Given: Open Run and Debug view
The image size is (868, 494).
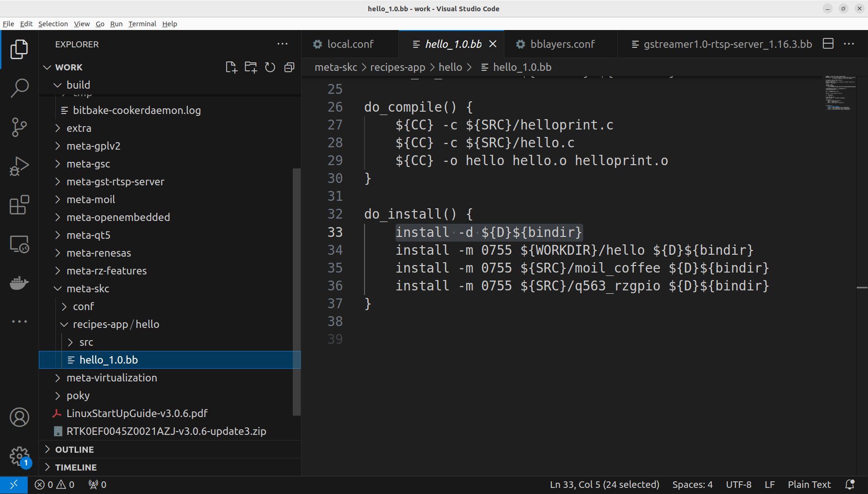Looking at the screenshot, I should (19, 166).
